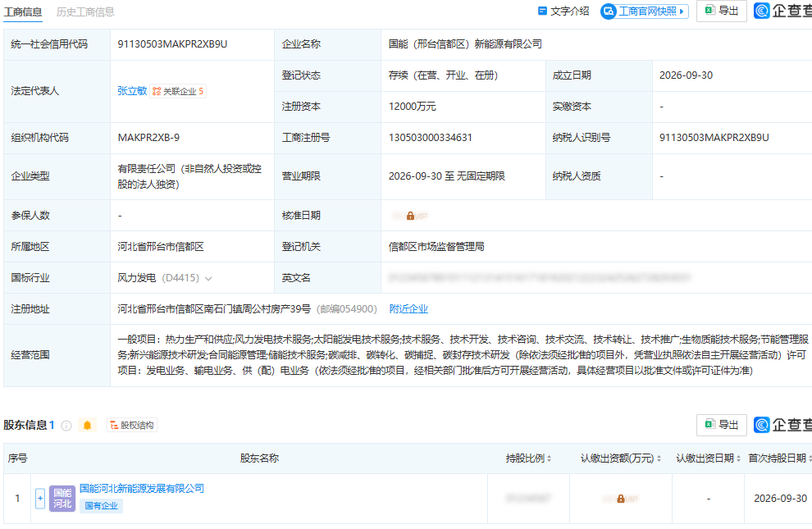Click the 国能河北 shareholder logo thumbnail

coord(62,499)
